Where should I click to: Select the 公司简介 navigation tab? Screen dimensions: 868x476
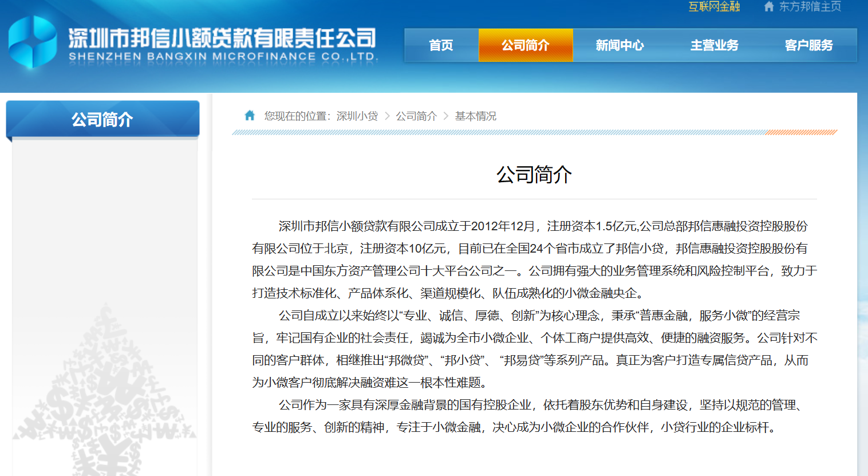click(526, 45)
